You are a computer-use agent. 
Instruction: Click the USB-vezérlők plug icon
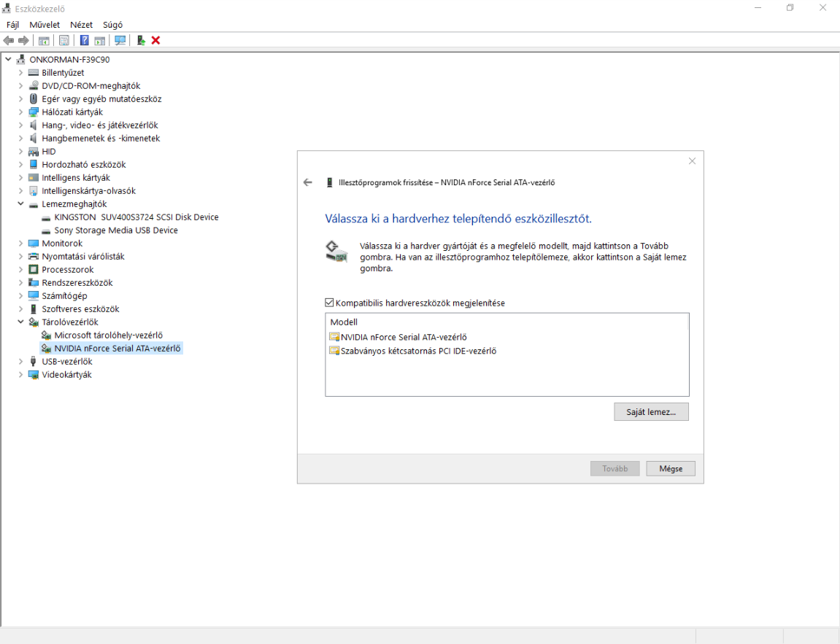pos(34,361)
